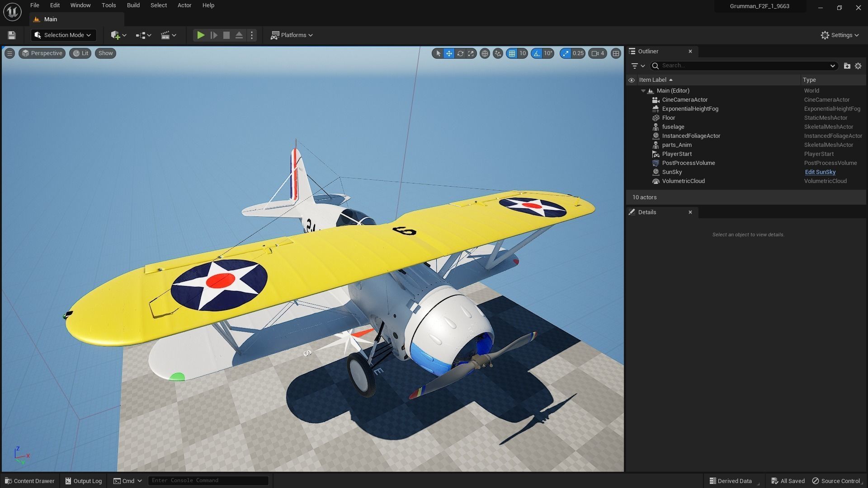Click viewport layout maximize grid icon
868x488 pixels.
click(616, 53)
